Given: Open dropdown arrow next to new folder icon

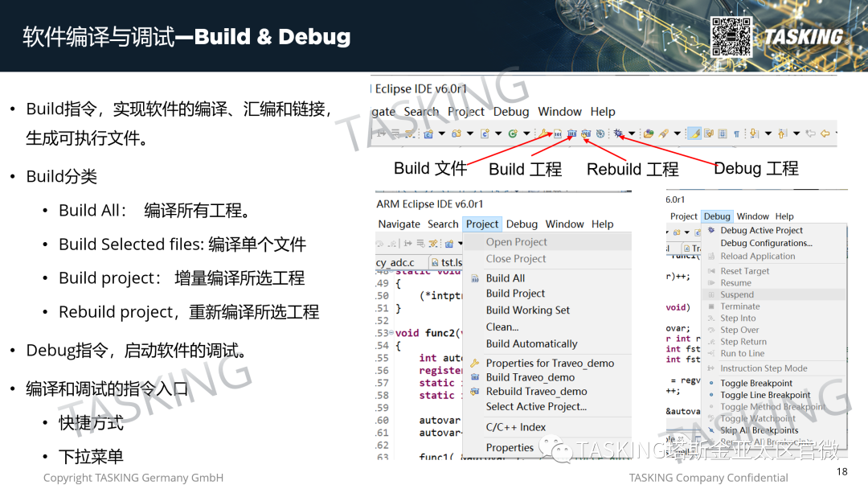Looking at the screenshot, I should [x=470, y=134].
